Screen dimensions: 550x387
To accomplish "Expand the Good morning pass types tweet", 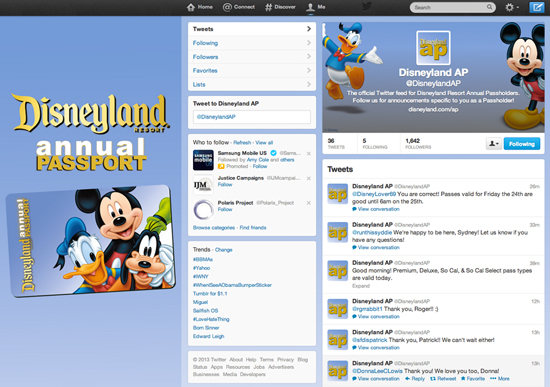I will (361, 286).
